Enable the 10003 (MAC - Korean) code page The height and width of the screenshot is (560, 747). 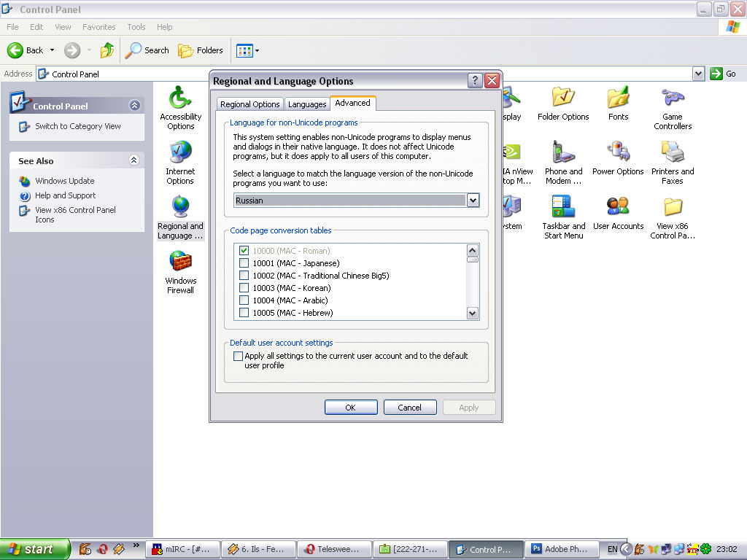(244, 288)
